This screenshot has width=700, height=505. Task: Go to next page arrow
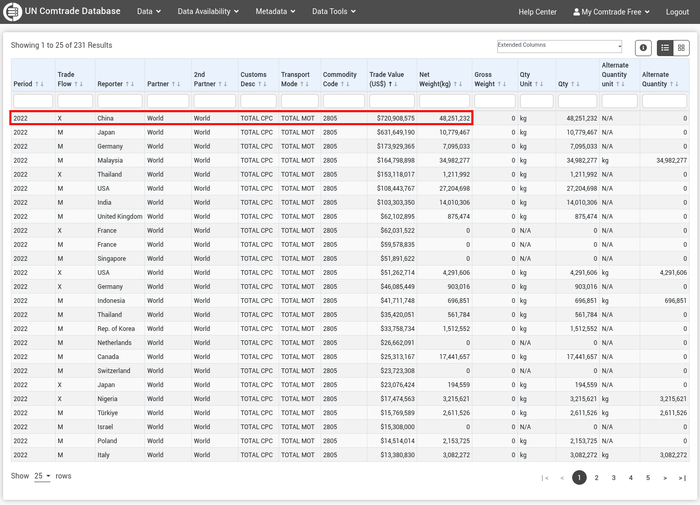[665, 478]
